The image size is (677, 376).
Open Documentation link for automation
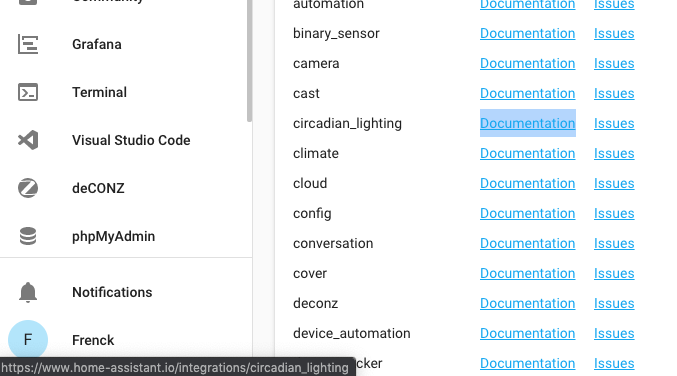pyautogui.click(x=528, y=4)
